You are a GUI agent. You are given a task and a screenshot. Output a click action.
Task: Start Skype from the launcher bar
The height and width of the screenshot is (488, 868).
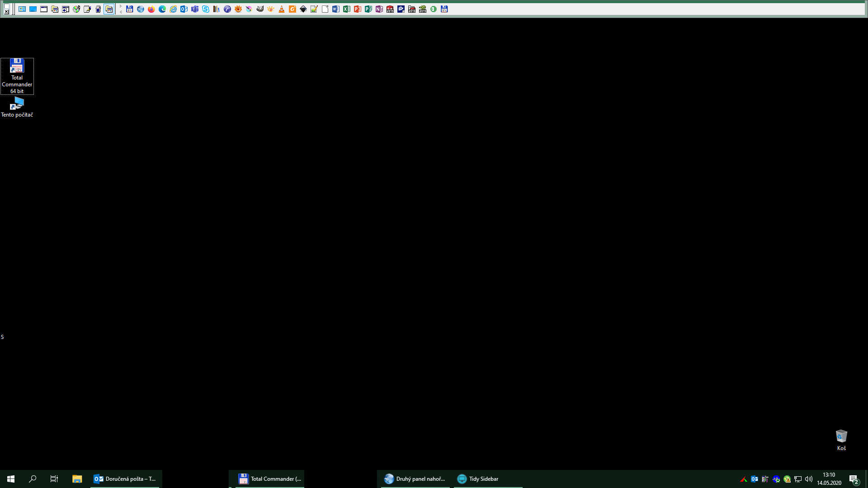point(206,9)
